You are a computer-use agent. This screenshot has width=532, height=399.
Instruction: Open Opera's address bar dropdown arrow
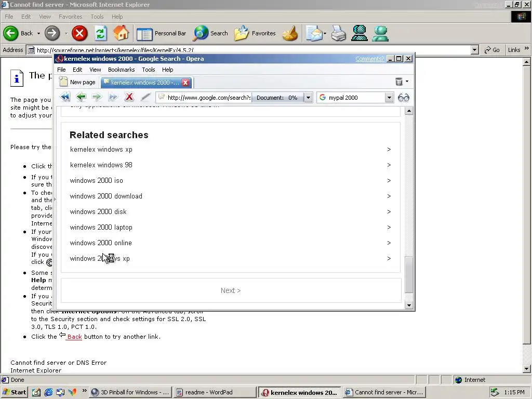click(308, 98)
